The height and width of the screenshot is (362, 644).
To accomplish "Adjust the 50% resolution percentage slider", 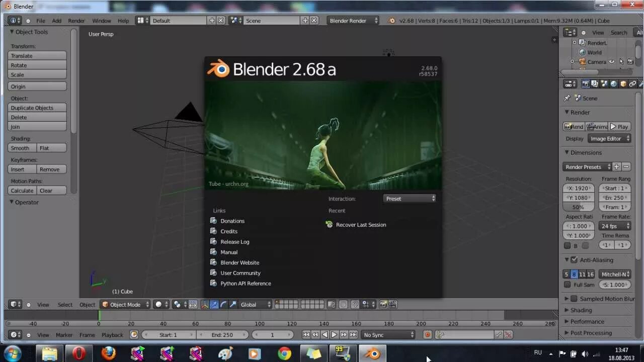I will pos(579,207).
